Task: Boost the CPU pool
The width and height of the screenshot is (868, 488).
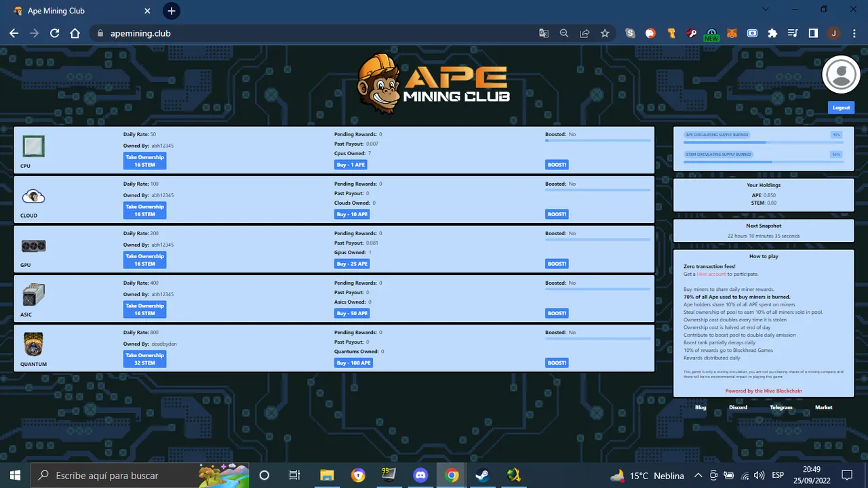Action: [x=557, y=165]
